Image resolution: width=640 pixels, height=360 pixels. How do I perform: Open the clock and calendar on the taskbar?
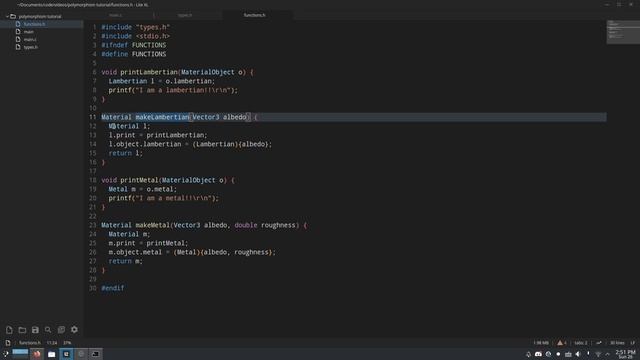tap(625, 354)
